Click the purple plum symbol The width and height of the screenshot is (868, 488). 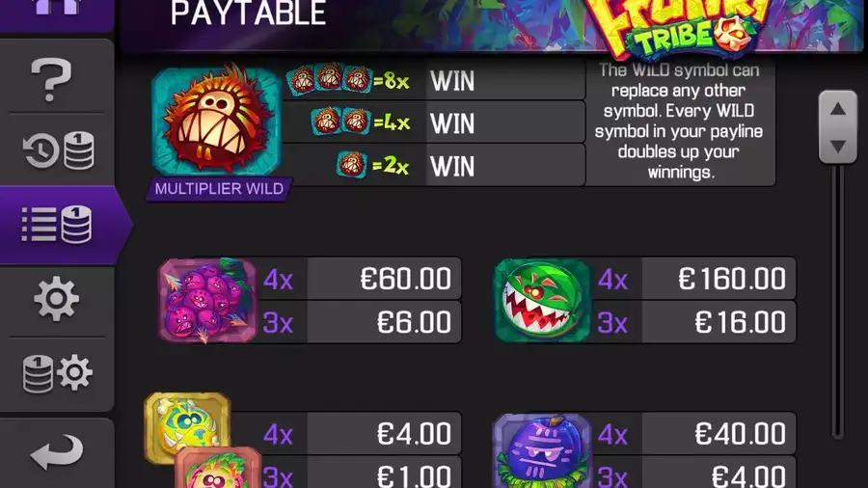point(541,451)
